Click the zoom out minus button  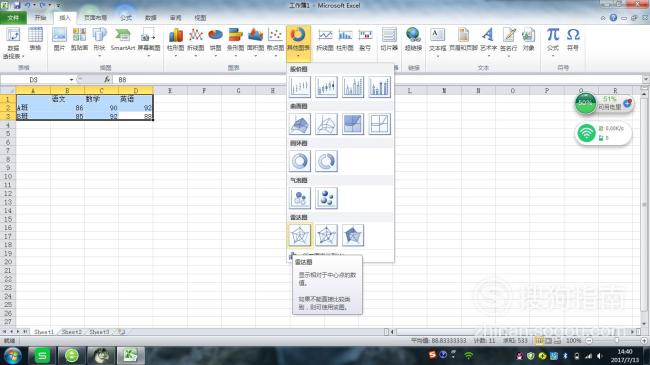pos(589,341)
